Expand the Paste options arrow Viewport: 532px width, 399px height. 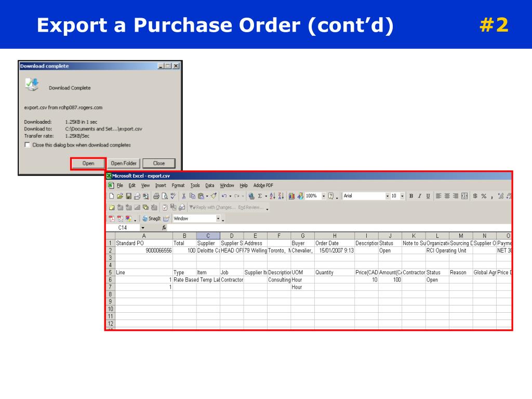[207, 196]
